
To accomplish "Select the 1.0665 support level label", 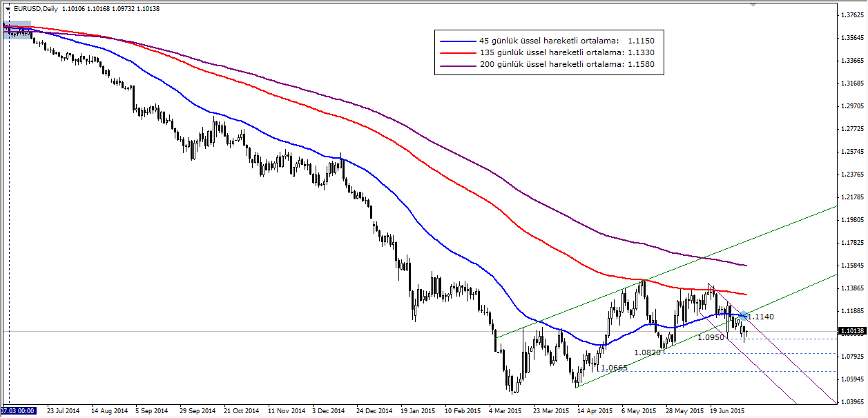I will (614, 368).
